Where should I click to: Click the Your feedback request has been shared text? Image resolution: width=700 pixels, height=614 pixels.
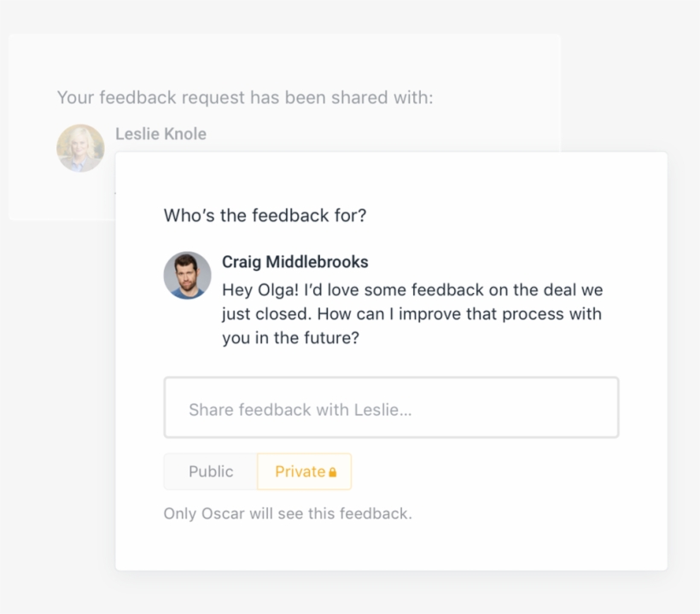point(245,97)
